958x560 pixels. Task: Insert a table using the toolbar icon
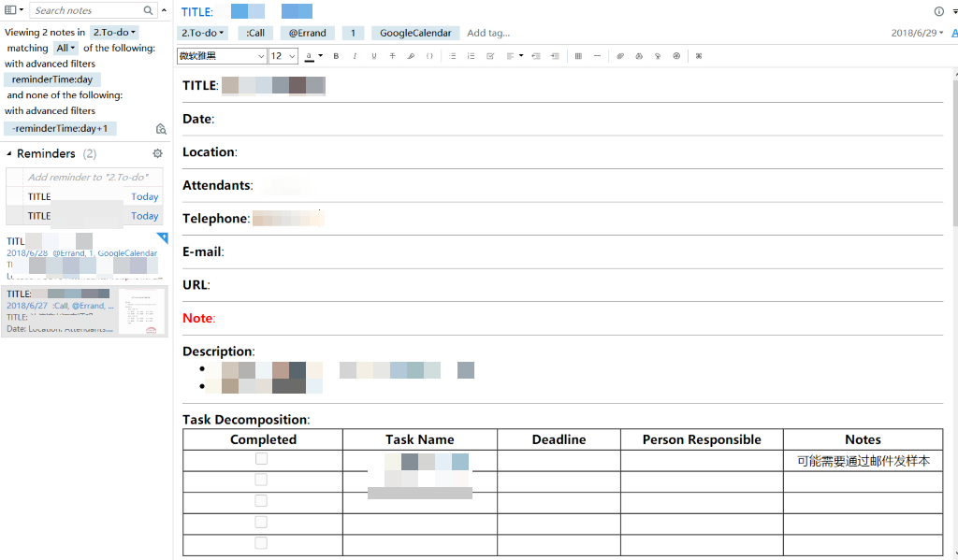point(578,56)
